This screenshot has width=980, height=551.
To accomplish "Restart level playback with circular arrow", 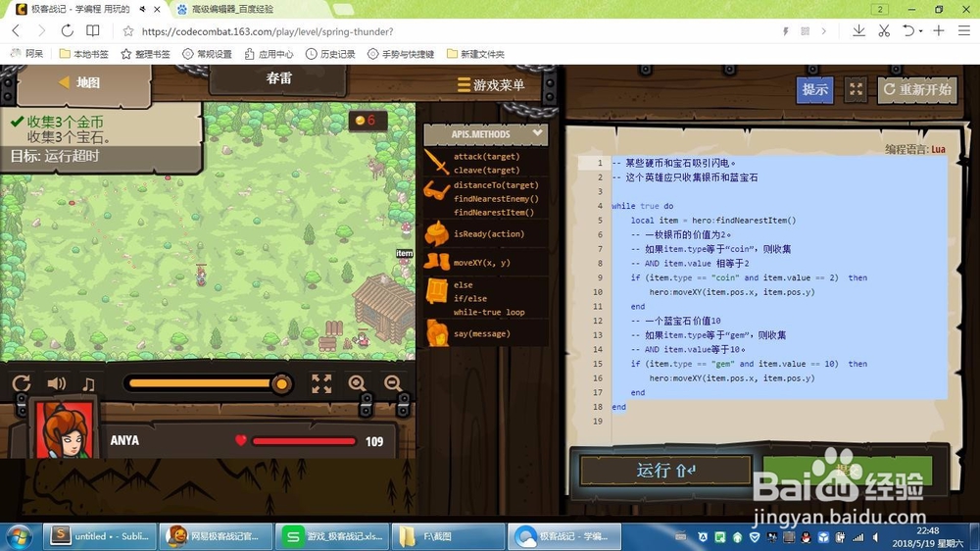I will click(x=22, y=383).
